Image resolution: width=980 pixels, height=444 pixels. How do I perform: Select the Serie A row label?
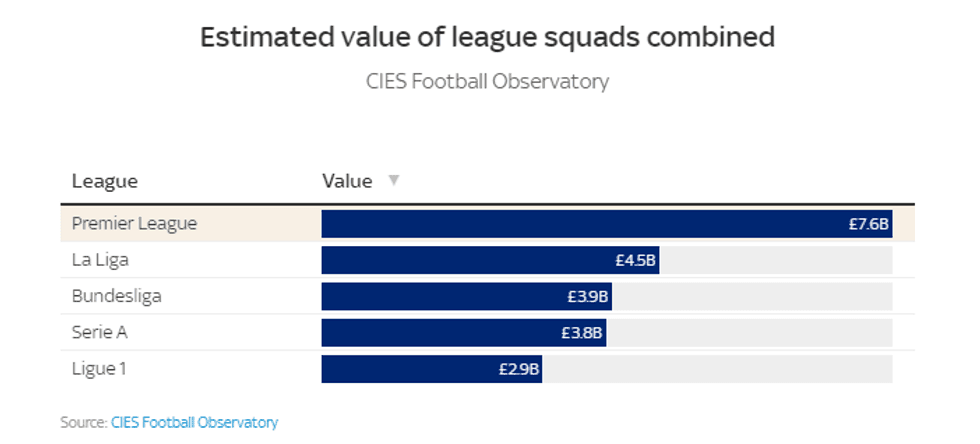[99, 332]
